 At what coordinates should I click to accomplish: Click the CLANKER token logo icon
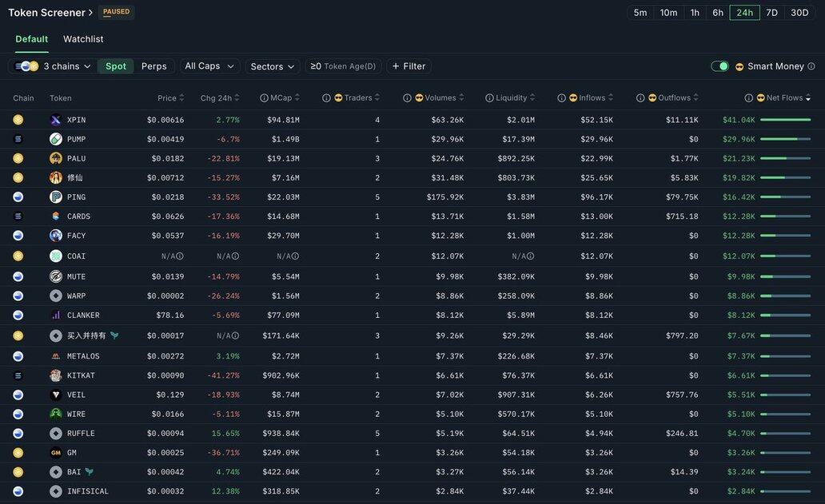coord(55,315)
